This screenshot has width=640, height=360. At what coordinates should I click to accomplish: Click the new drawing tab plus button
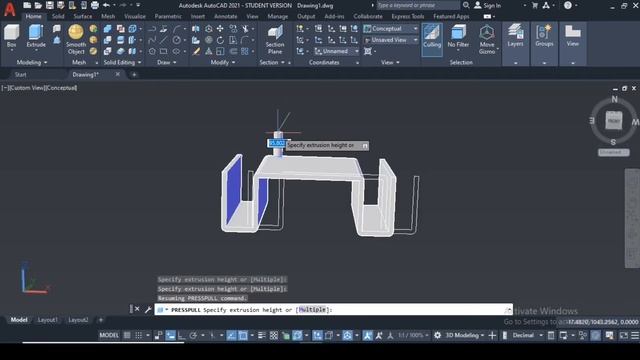click(x=134, y=75)
